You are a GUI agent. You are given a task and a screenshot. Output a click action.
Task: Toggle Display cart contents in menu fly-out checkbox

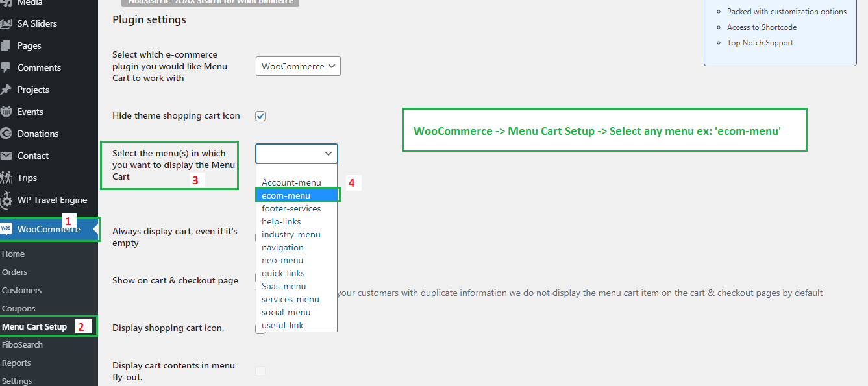tap(260, 371)
